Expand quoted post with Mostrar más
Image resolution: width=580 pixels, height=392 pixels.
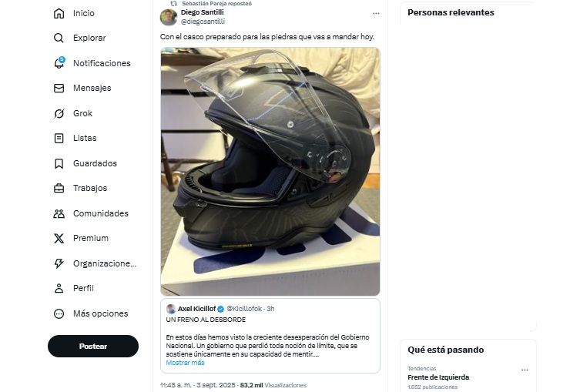(185, 363)
